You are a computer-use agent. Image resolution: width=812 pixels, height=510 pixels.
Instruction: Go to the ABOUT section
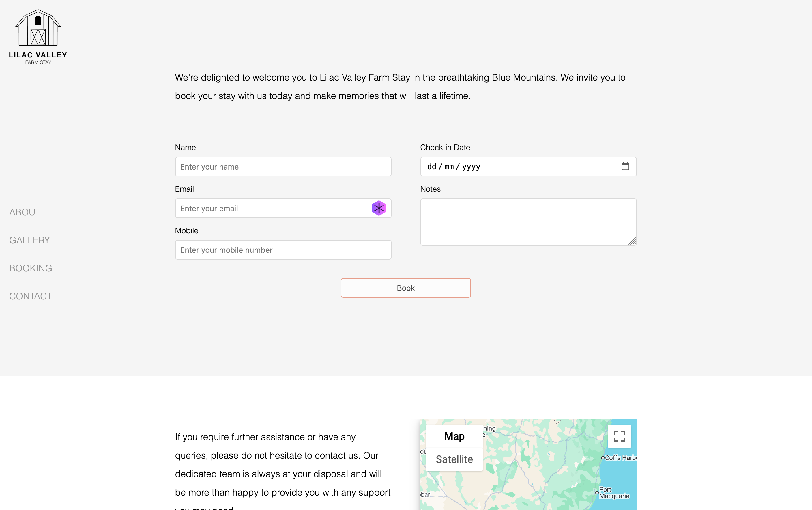[x=25, y=212]
